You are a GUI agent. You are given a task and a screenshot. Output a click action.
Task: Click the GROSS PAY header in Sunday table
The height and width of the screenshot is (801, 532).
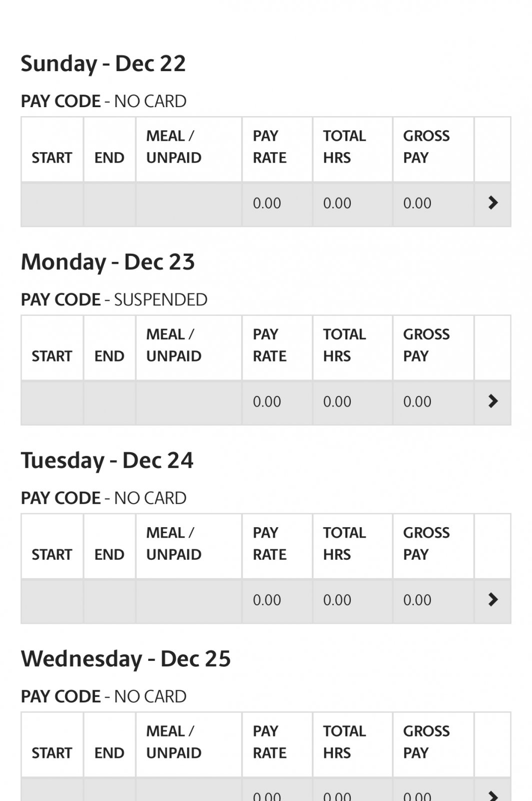(x=426, y=147)
